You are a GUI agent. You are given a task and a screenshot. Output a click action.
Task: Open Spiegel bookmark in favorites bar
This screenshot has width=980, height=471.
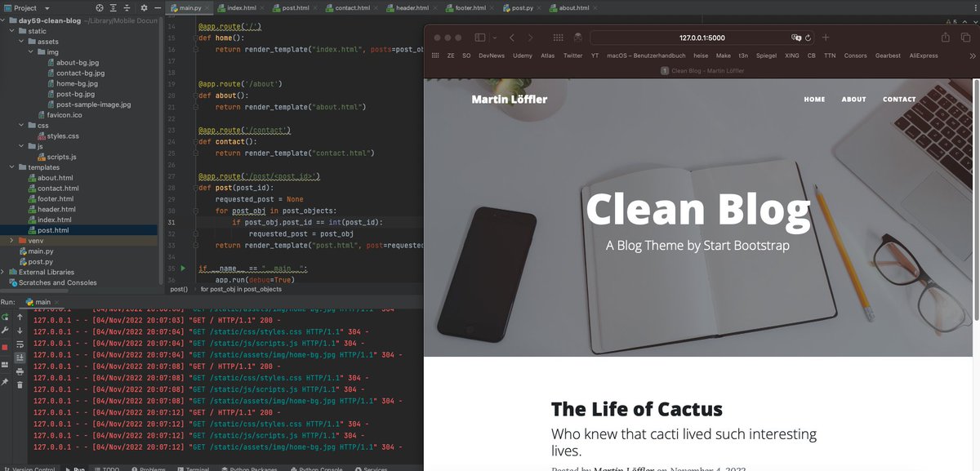766,56
